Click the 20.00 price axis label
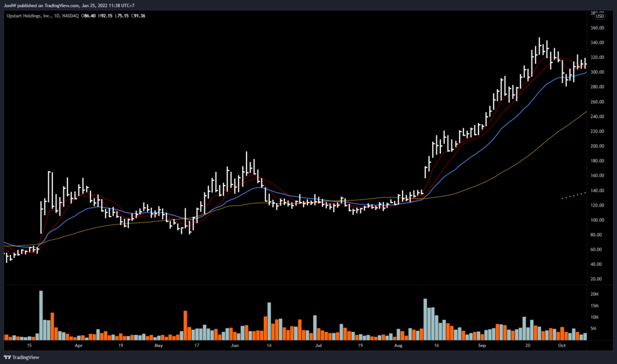Screen dimensions: 617x364 (597, 279)
